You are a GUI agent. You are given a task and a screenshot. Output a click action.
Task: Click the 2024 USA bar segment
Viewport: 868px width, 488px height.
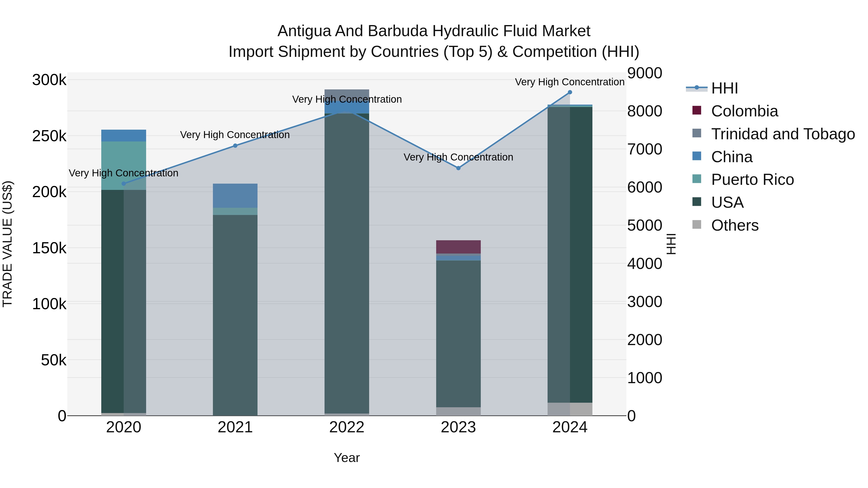coord(570,255)
